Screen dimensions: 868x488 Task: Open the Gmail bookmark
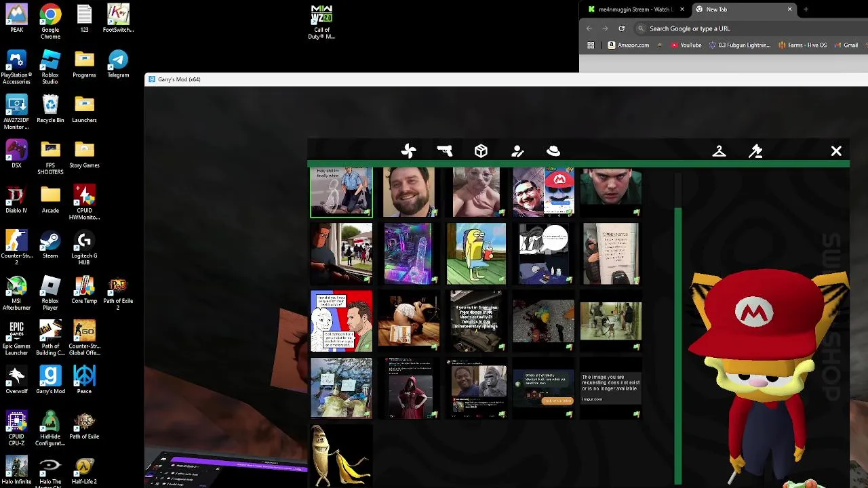(x=845, y=45)
